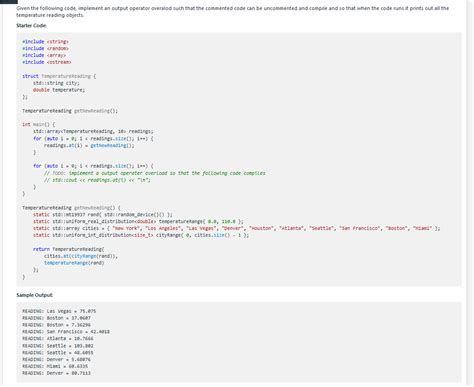Click the 'Sample Output' heading
474x387 pixels.
tap(34, 295)
